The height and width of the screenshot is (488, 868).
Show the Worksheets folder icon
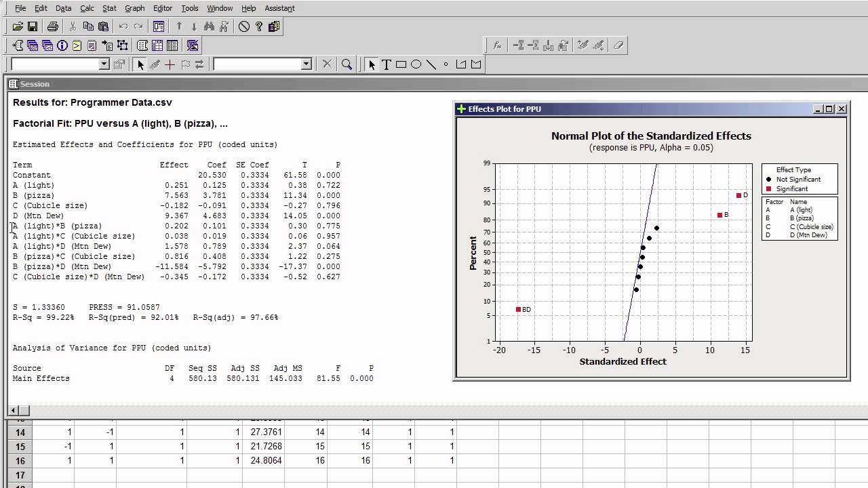33,45
